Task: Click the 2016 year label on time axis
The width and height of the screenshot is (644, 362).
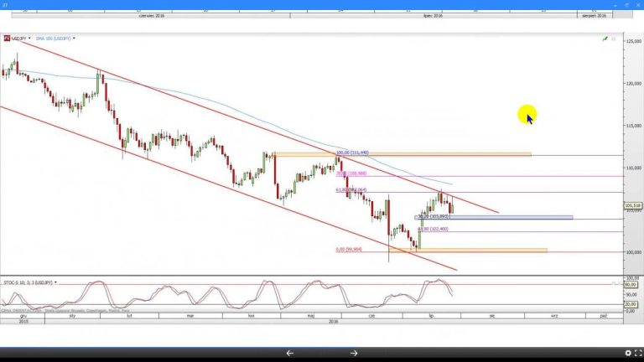Action: [x=334, y=322]
